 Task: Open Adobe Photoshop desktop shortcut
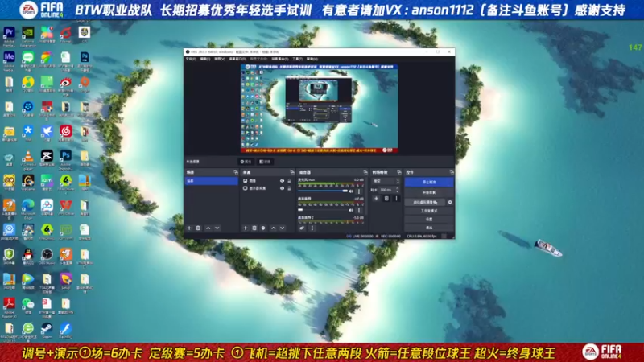coord(66,155)
